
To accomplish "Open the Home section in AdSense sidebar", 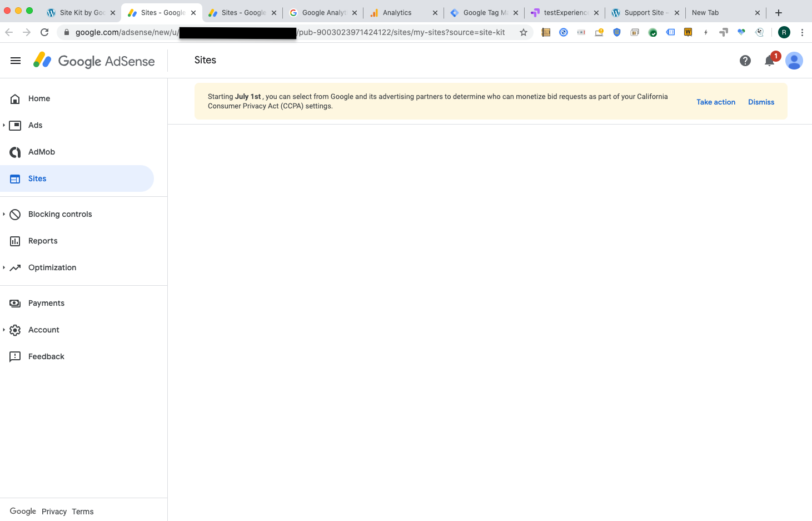I will tap(38, 98).
